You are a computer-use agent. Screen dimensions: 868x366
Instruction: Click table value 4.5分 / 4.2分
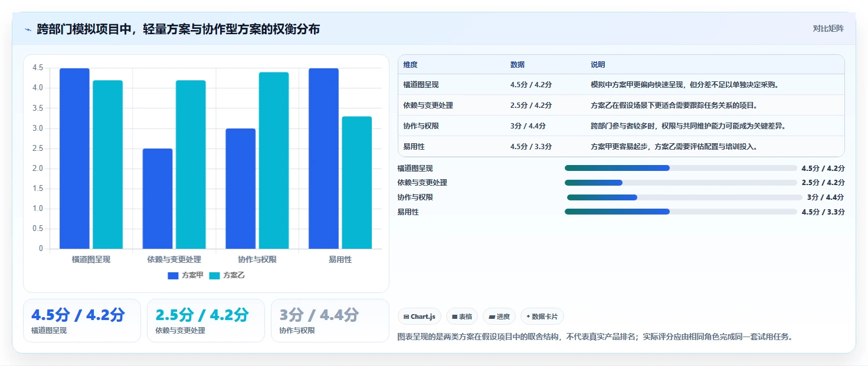(531, 84)
